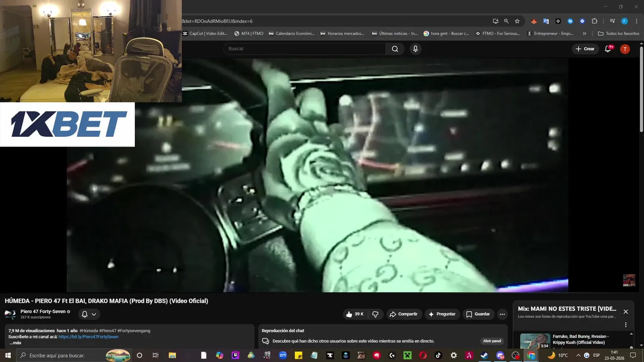644x362 pixels.
Task: Focus the YouTube Buscar search field
Action: (304, 49)
